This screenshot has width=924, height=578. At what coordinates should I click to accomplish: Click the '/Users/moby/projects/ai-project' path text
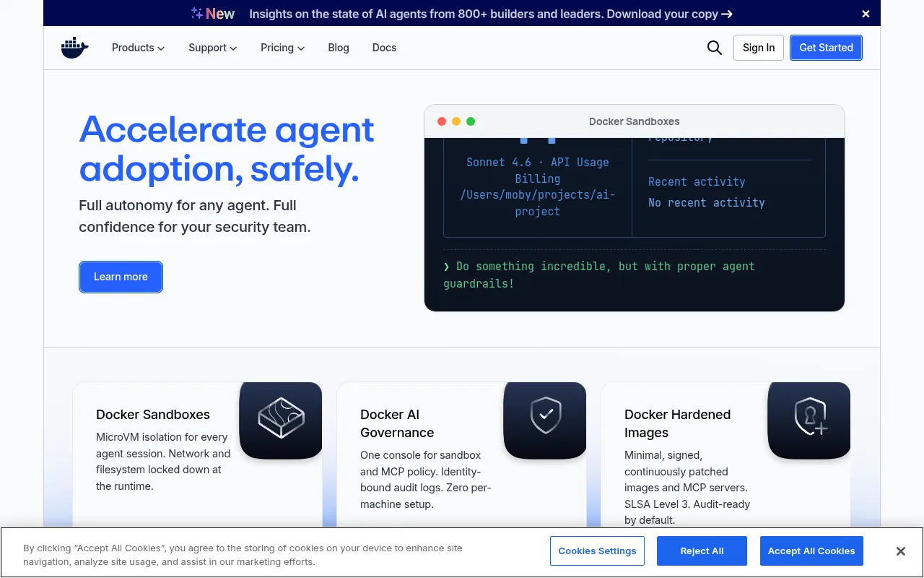(x=538, y=203)
